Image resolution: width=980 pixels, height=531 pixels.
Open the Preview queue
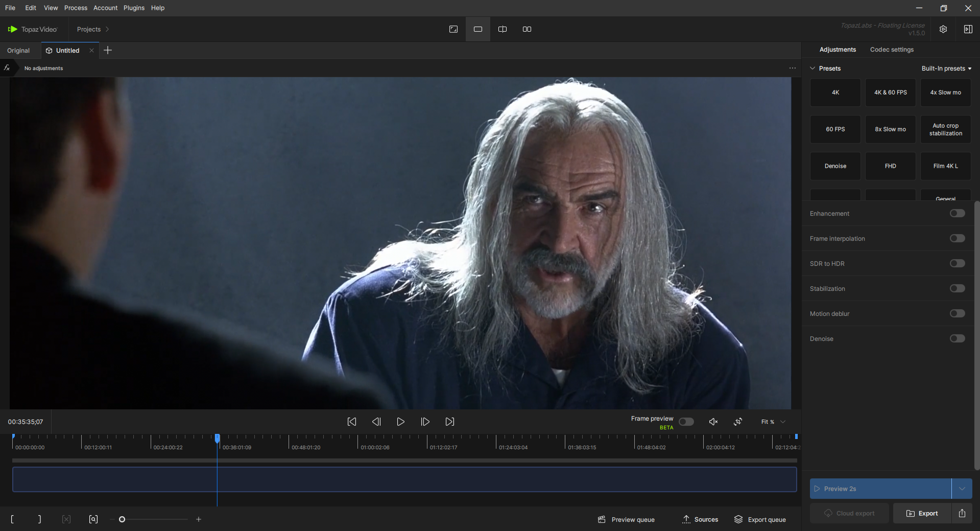click(626, 519)
